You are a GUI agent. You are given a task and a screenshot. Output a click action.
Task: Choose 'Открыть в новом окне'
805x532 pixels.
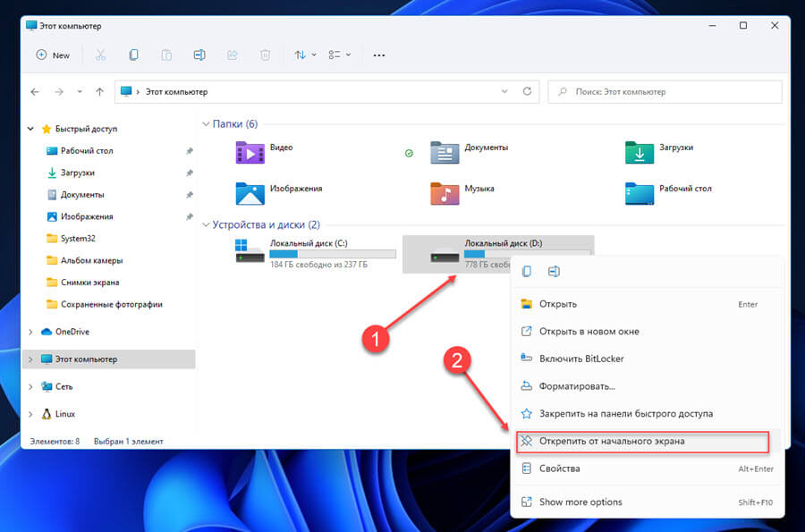(647, 332)
